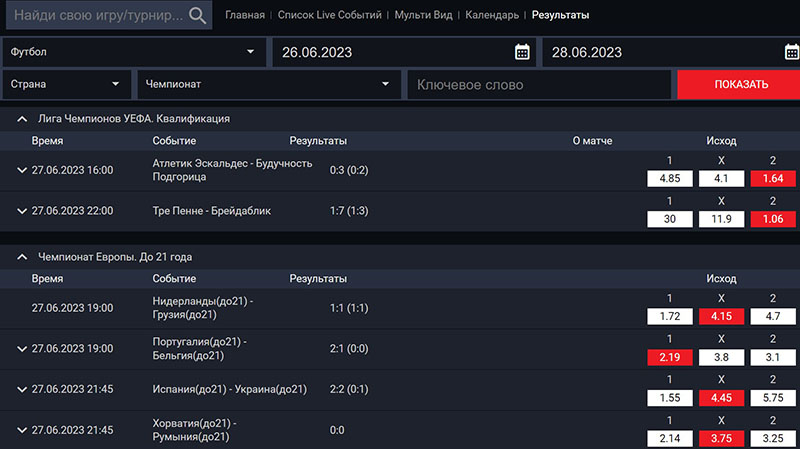
Task: Focus the game/tournament search field
Action: pos(109,15)
